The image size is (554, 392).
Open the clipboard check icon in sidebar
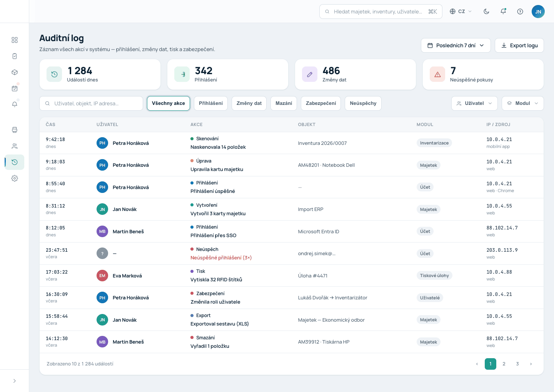point(15,56)
